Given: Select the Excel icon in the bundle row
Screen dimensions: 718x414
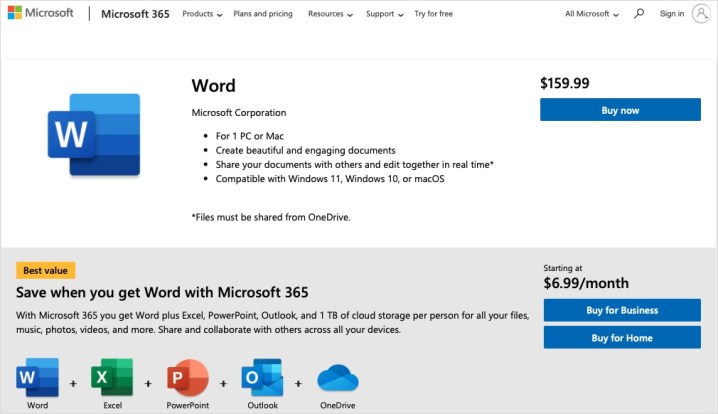Looking at the screenshot, I should (x=111, y=378).
